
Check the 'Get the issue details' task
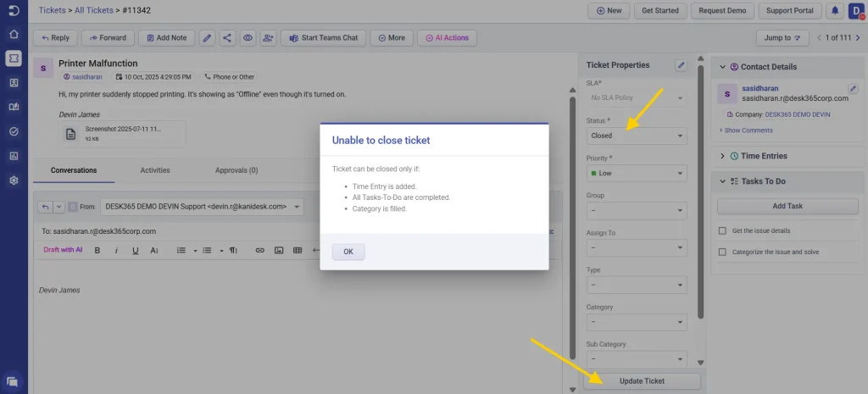tap(722, 230)
